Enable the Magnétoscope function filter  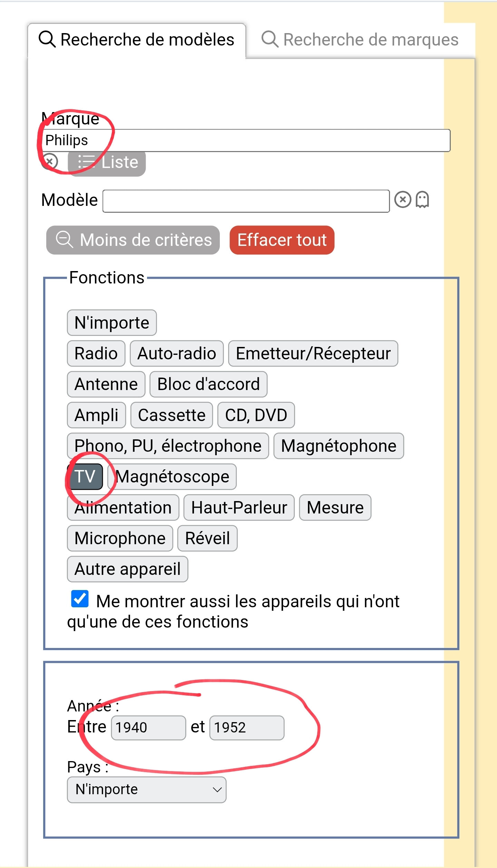pyautogui.click(x=172, y=477)
